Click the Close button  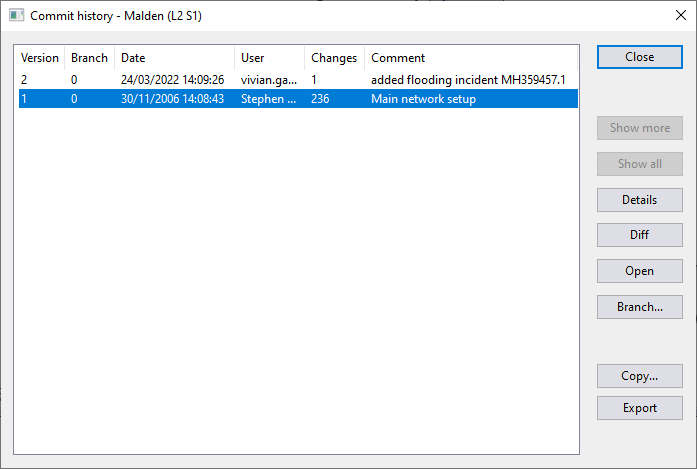(x=639, y=57)
